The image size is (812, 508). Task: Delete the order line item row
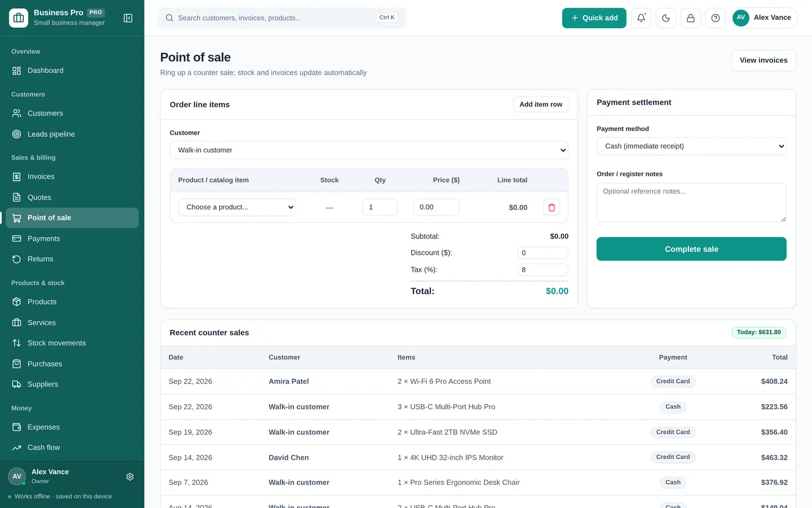[552, 207]
